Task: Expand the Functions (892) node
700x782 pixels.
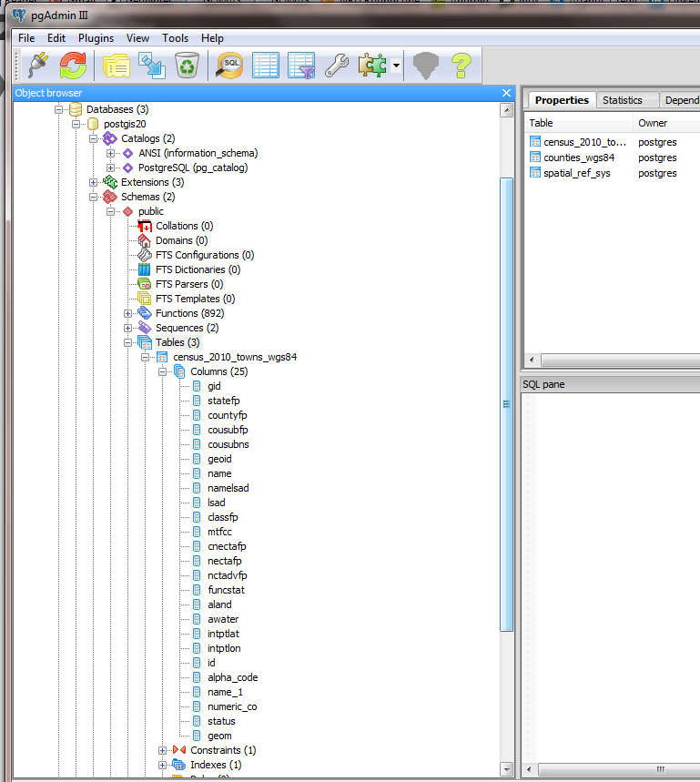Action: point(128,313)
